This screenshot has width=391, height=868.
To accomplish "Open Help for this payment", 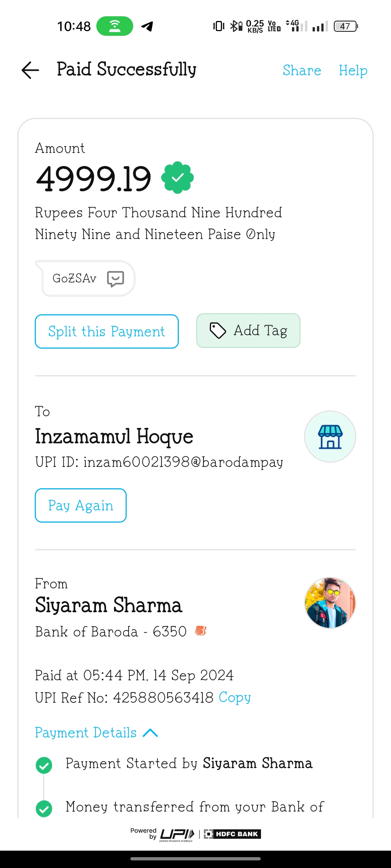I will (x=353, y=70).
